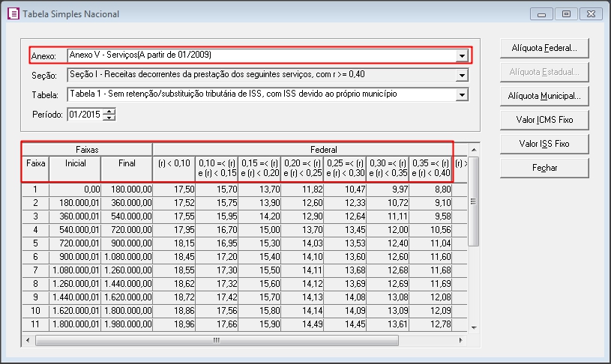Select row number 10 in Faixa column
Viewport: 611px width, 364px height.
(x=35, y=311)
